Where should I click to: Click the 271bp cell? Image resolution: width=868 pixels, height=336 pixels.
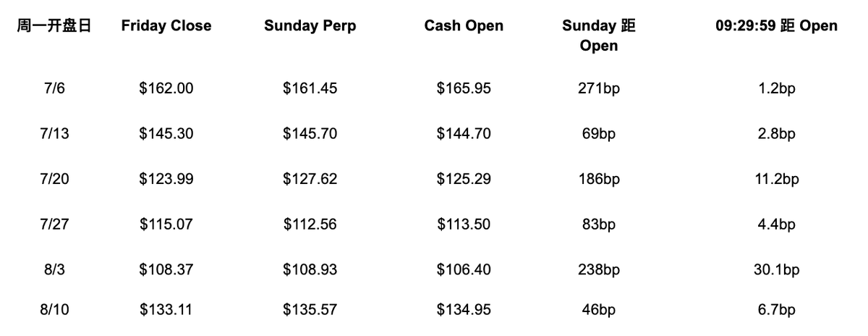pyautogui.click(x=599, y=88)
